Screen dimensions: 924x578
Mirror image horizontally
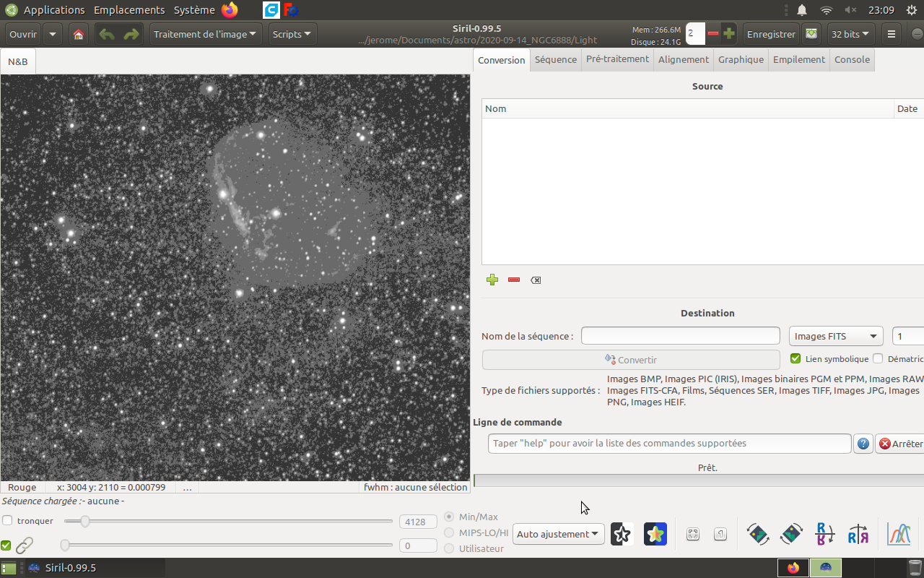point(858,534)
